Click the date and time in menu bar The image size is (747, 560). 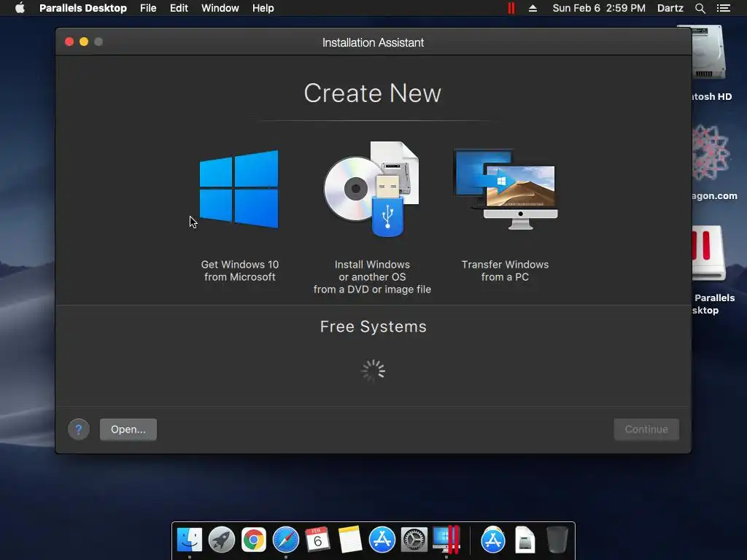[599, 8]
